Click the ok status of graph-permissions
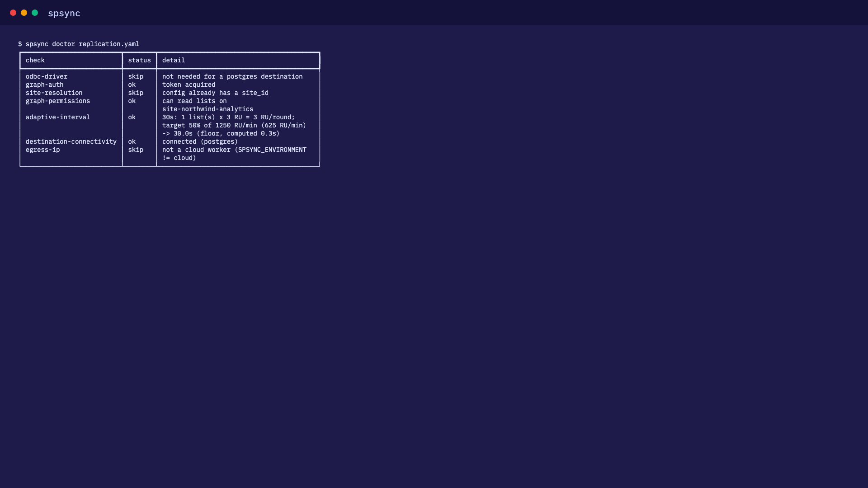This screenshot has width=868, height=488. 132,101
